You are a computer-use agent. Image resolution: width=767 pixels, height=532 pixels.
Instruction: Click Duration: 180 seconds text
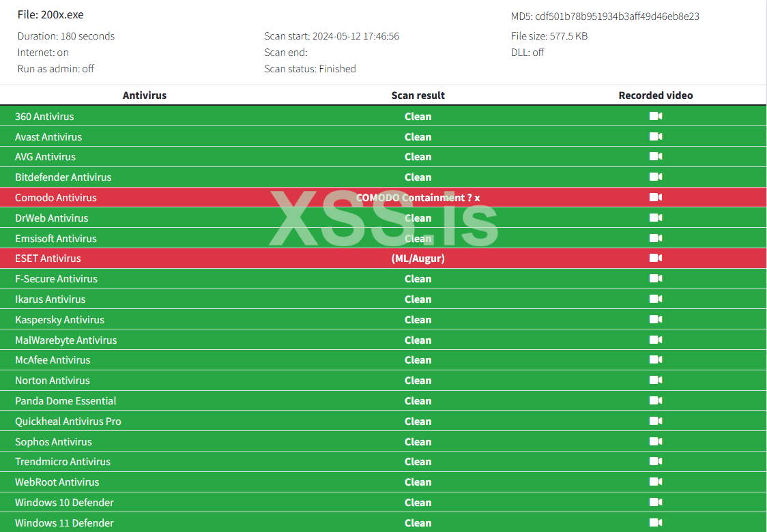(66, 36)
